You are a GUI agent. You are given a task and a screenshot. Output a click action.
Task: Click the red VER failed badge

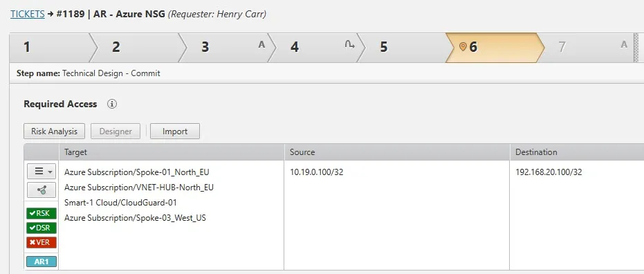point(42,242)
